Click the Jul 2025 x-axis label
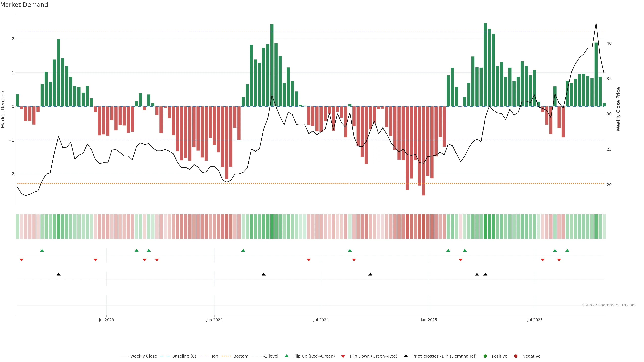 pos(535,320)
